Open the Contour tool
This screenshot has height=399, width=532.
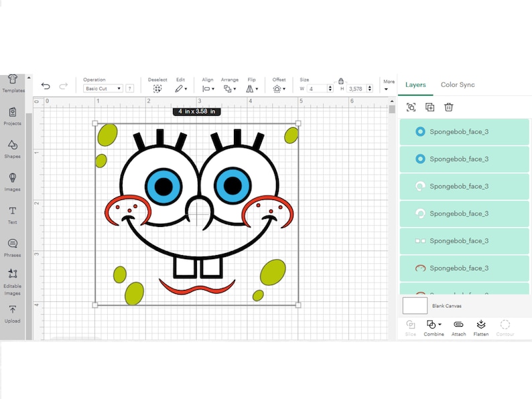[x=505, y=328]
